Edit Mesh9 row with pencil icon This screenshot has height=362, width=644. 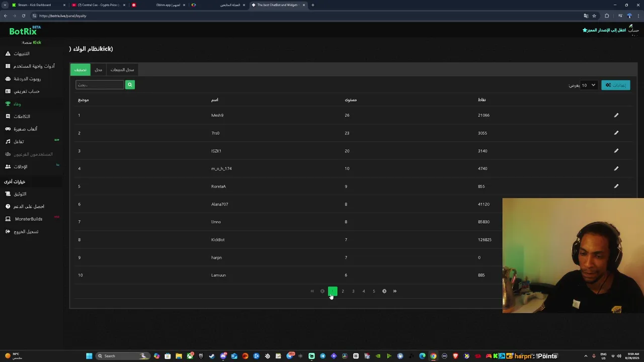616,115
